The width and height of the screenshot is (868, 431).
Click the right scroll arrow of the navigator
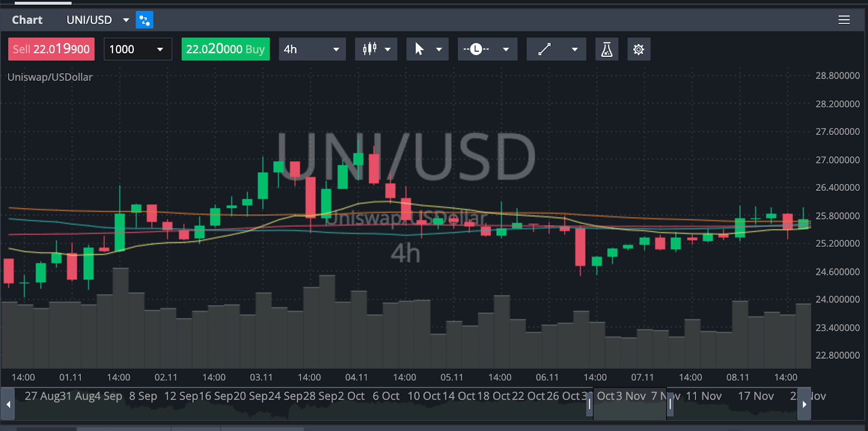click(804, 404)
